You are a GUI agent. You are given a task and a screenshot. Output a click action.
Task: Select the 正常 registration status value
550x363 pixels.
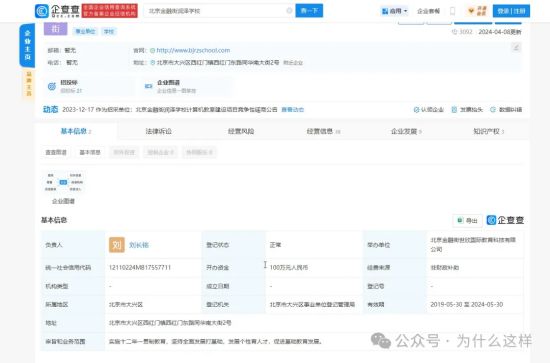[x=275, y=245]
